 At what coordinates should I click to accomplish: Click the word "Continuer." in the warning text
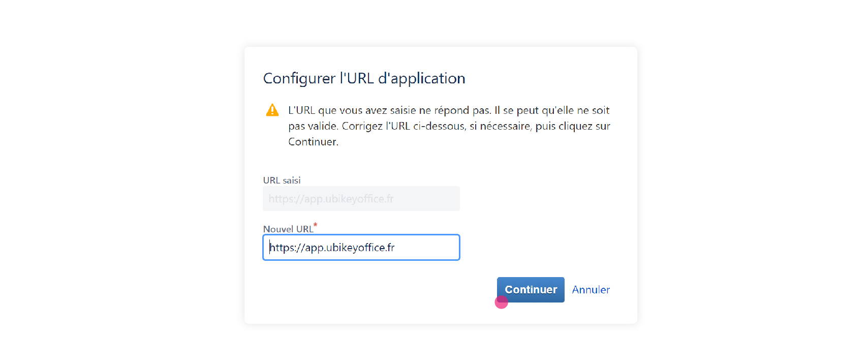coord(313,142)
